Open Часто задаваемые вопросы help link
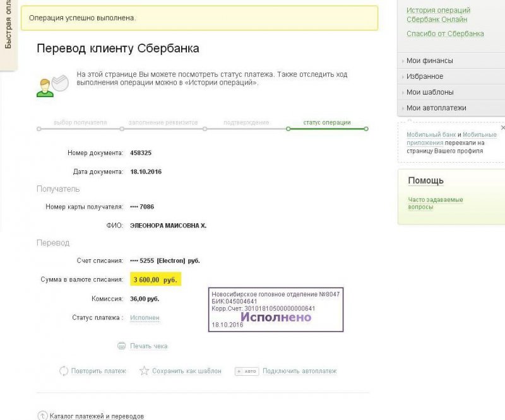The image size is (505, 420). [x=436, y=203]
